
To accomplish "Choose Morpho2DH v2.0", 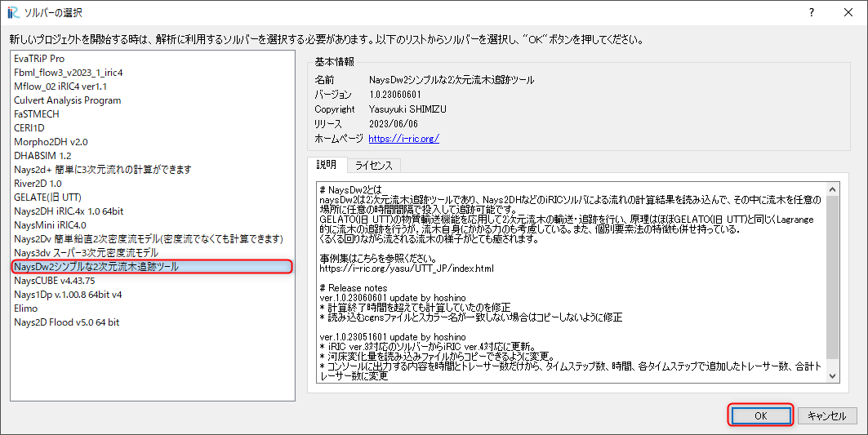I will (152, 142).
